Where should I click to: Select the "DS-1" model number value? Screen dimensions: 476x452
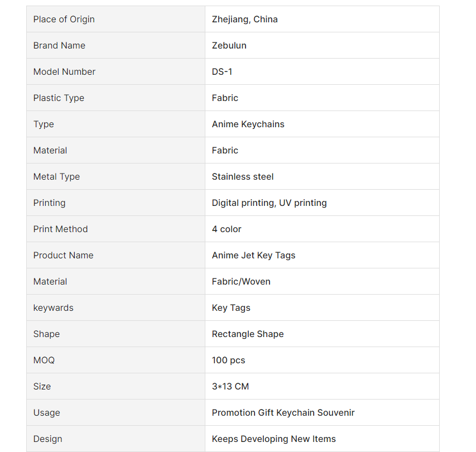[222, 72]
